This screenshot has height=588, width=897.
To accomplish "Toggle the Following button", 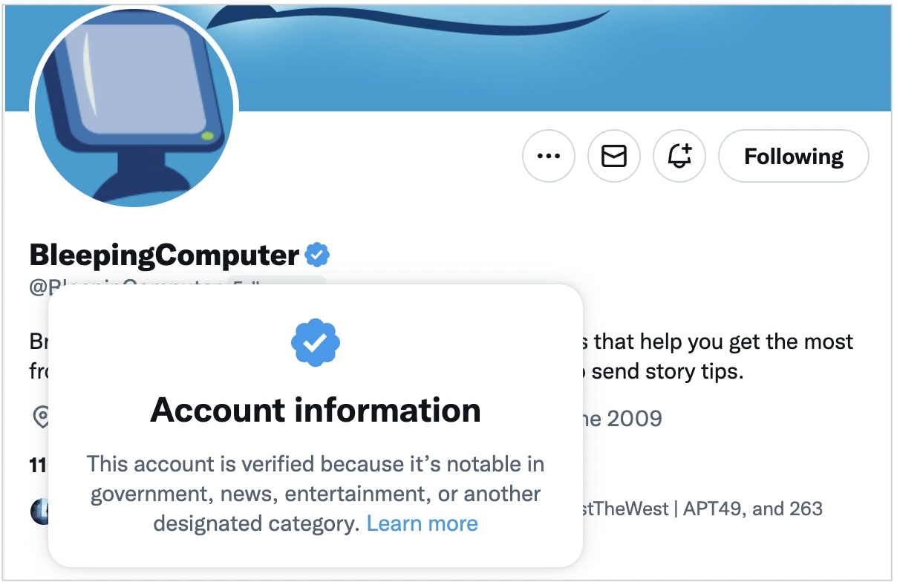I will click(x=793, y=157).
